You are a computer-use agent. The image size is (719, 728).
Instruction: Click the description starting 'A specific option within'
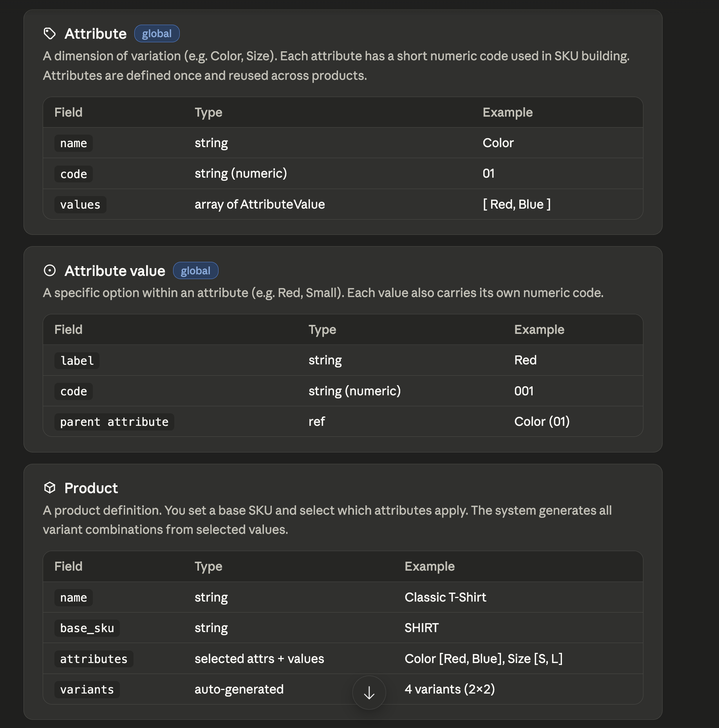pyautogui.click(x=323, y=293)
